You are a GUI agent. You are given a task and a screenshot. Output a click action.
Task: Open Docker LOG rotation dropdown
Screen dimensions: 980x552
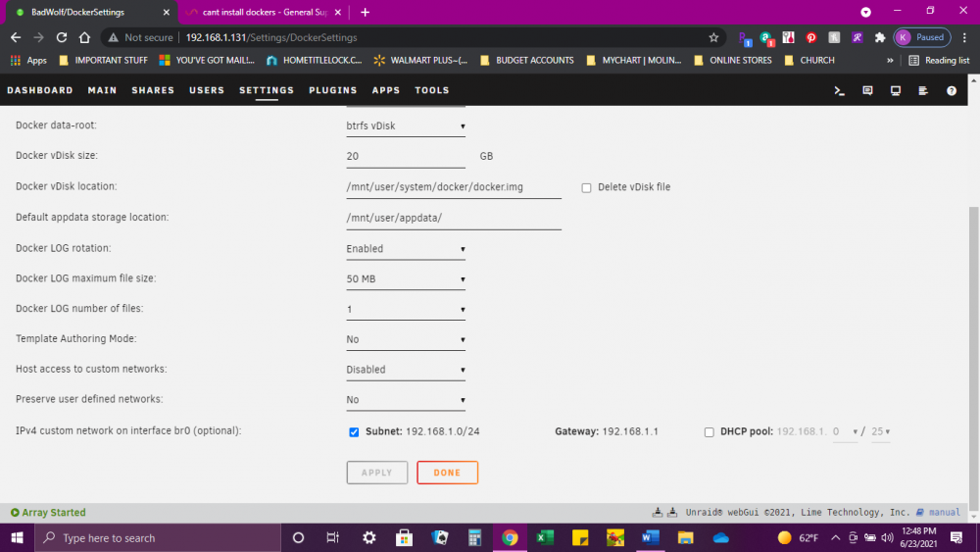tap(406, 249)
